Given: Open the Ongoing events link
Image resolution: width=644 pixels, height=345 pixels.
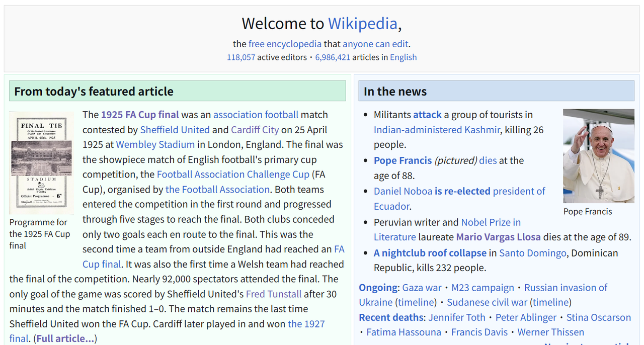Looking at the screenshot, I should [x=378, y=288].
